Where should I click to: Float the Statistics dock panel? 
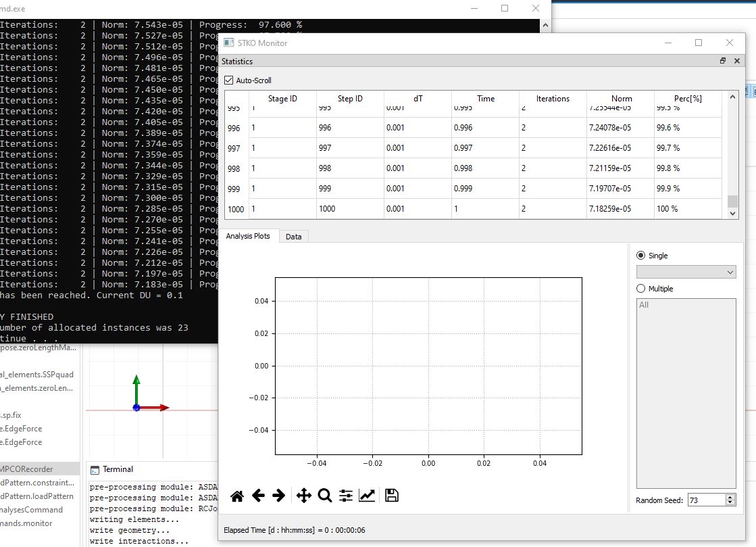[x=723, y=61]
